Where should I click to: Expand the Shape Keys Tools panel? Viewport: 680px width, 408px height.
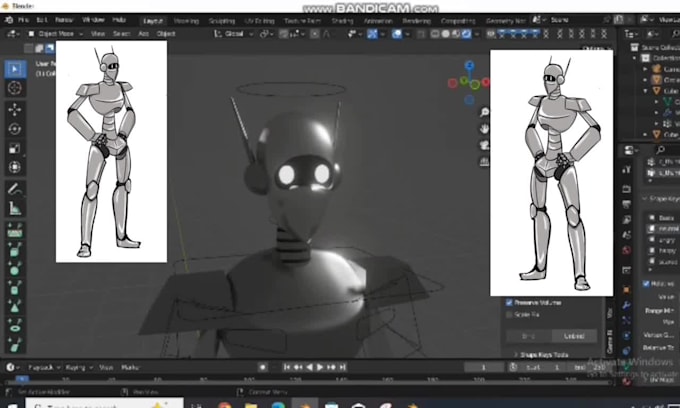pyautogui.click(x=544, y=355)
